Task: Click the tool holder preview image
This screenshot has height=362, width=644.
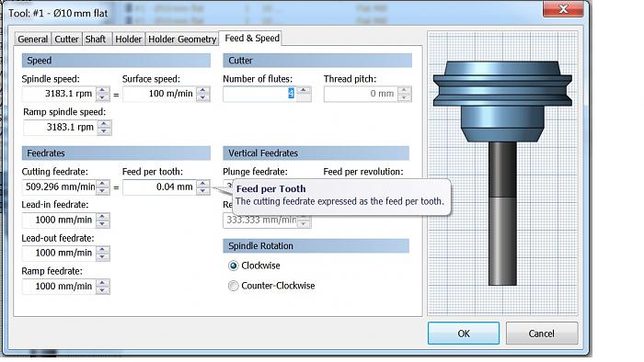Action: (502, 172)
